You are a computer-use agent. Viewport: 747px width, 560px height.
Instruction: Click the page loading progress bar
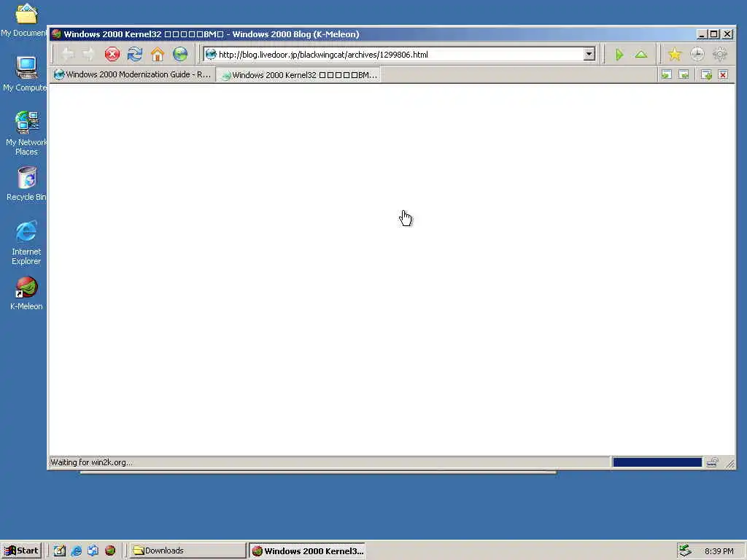pos(657,462)
